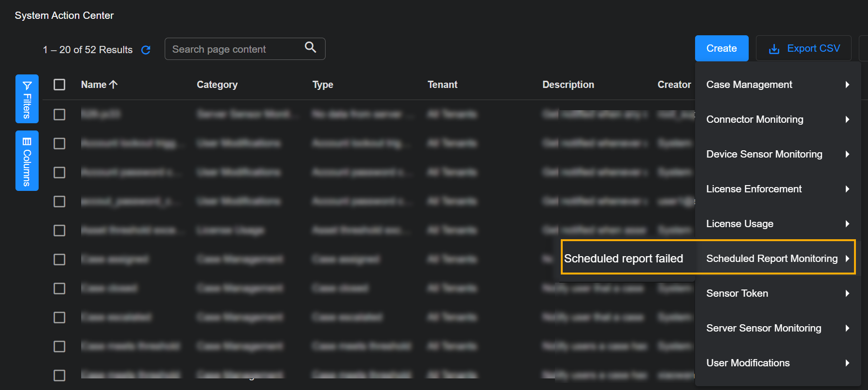Toggle the select-all header checkbox

click(x=59, y=85)
